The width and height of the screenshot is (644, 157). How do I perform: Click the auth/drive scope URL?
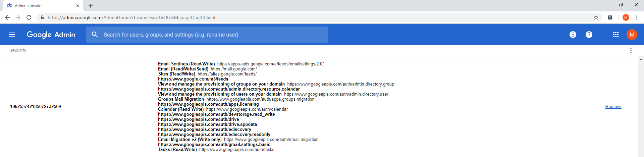[199, 119]
